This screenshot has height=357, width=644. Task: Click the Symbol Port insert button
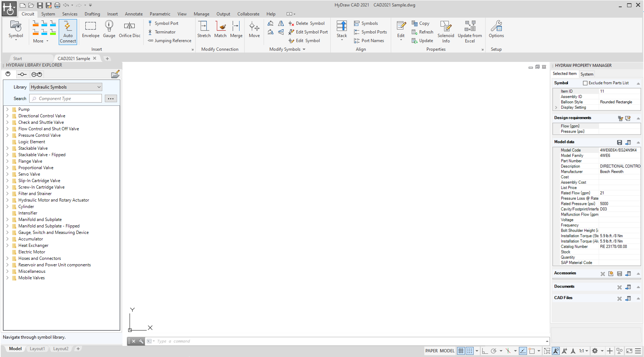click(x=163, y=23)
